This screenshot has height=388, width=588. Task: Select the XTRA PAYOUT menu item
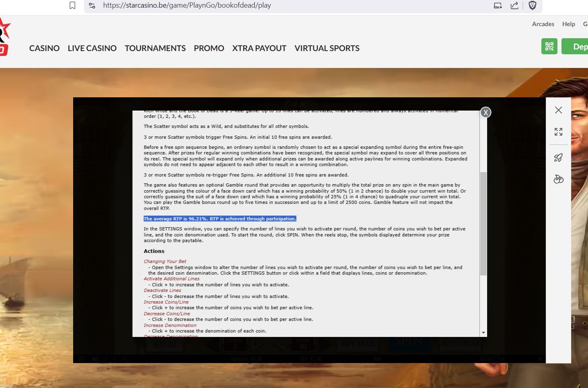click(259, 48)
